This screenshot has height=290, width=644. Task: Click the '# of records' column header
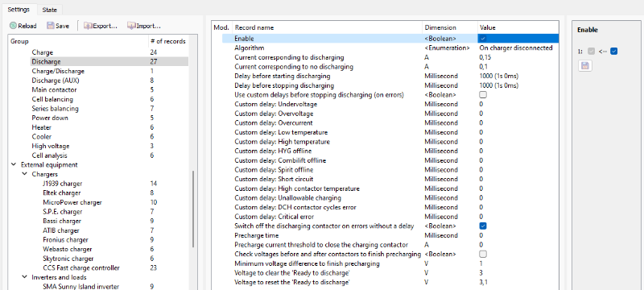click(x=168, y=41)
